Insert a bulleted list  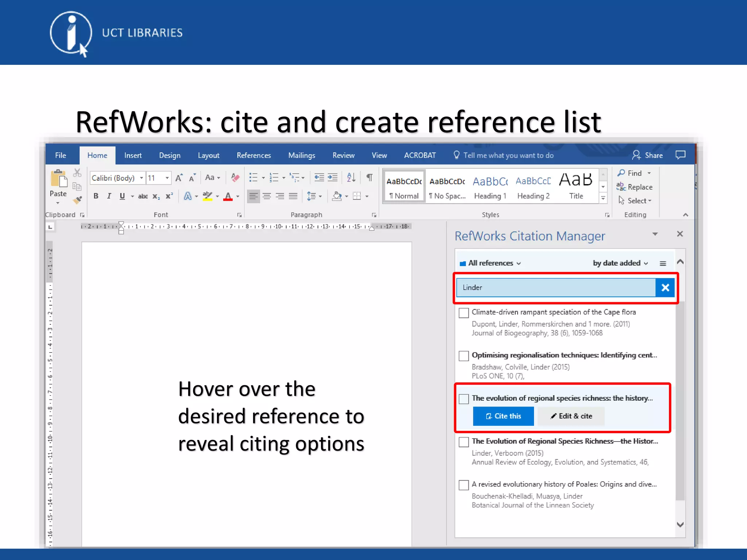[253, 178]
